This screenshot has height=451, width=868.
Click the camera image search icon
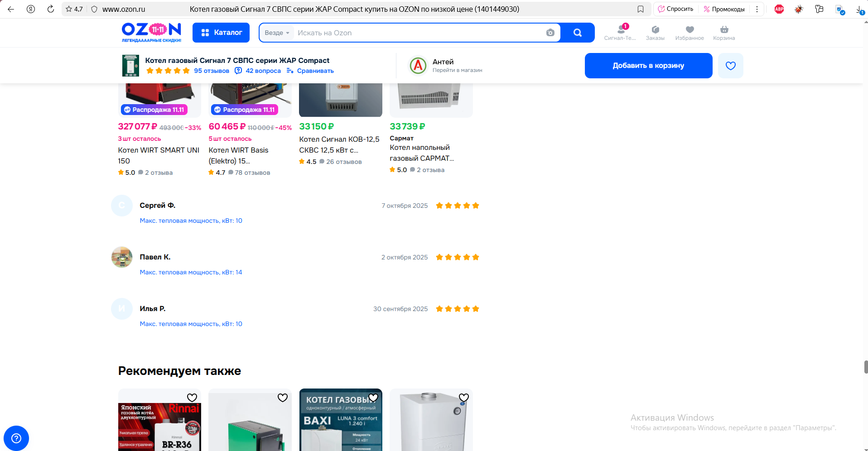550,33
